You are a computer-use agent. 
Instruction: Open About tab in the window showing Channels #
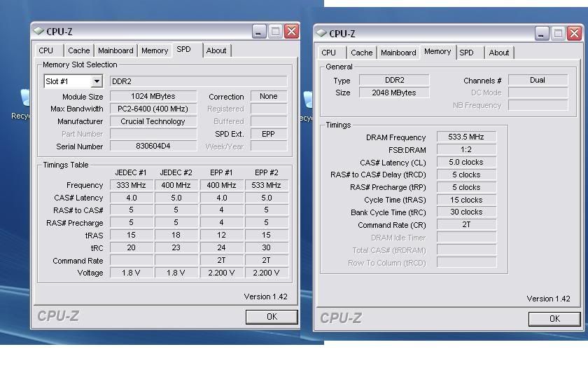[499, 53]
